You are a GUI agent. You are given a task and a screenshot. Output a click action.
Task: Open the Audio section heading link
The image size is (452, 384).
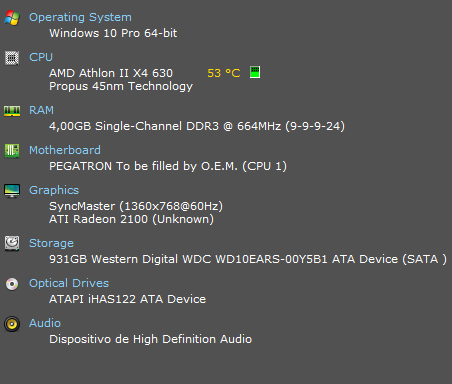(45, 323)
